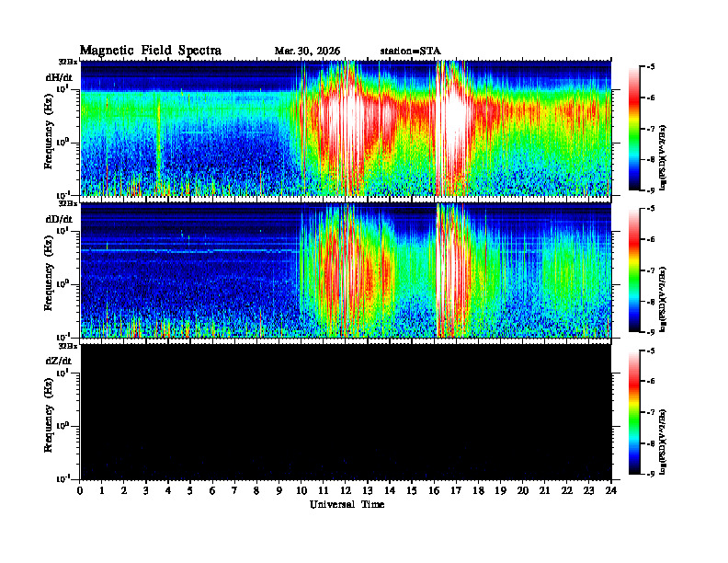Click hour tick label "14" on time axis

pyautogui.click(x=390, y=491)
